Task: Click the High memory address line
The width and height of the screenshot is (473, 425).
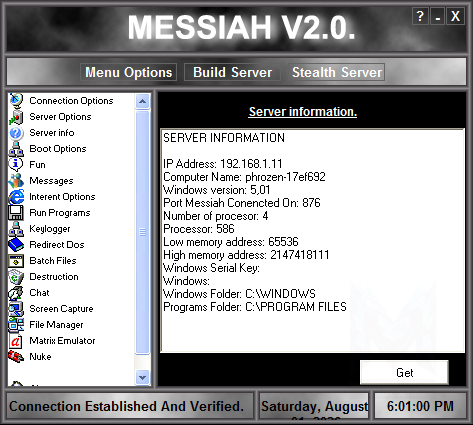Action: pos(246,255)
